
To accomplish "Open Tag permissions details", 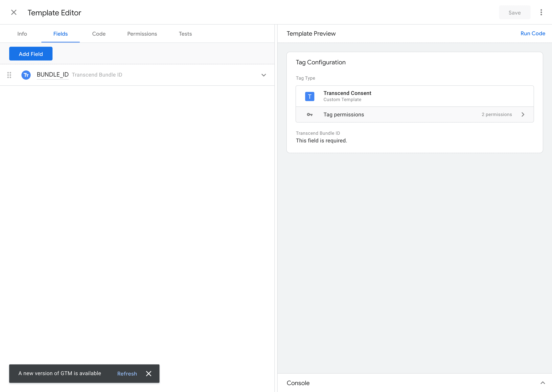I will [344, 114].
